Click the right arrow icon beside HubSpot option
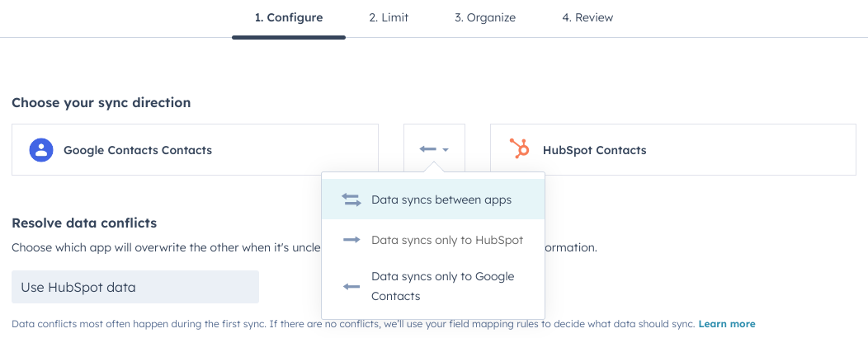 point(351,240)
